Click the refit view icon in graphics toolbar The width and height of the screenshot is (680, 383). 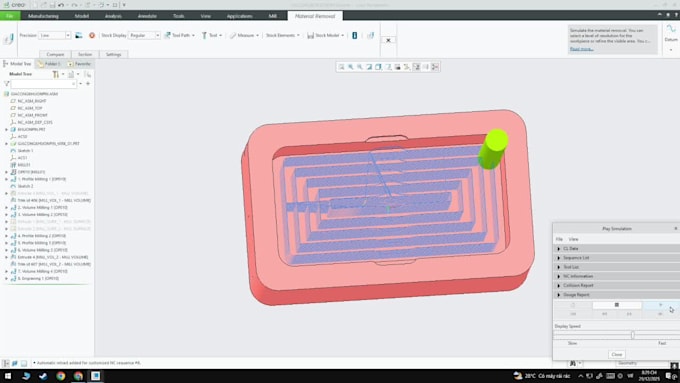tap(341, 67)
